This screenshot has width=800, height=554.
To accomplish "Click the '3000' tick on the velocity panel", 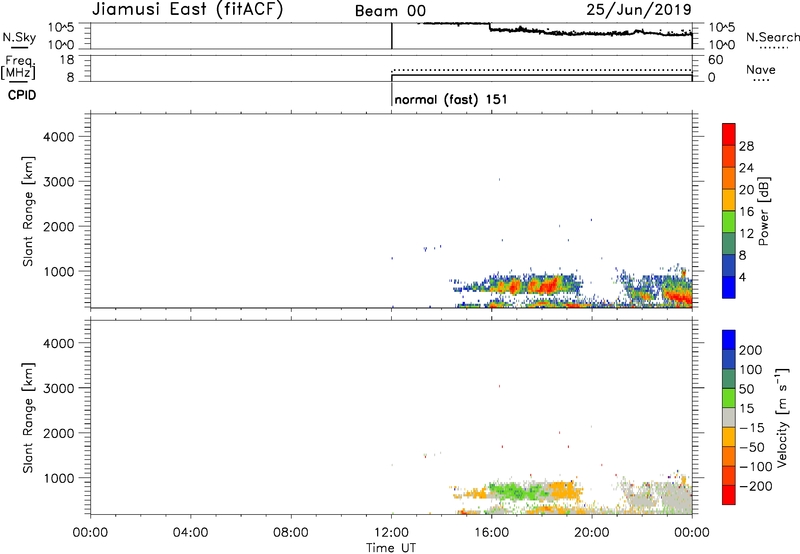I will point(59,388).
